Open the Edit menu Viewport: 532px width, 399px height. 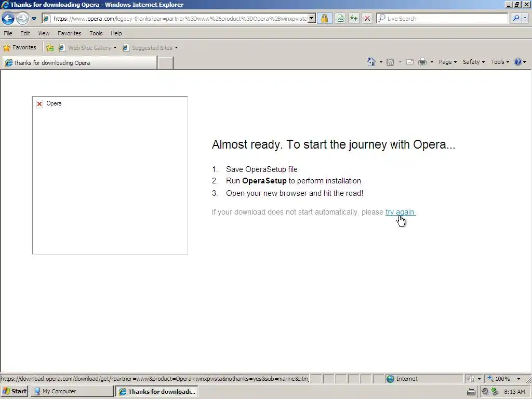[x=25, y=33]
